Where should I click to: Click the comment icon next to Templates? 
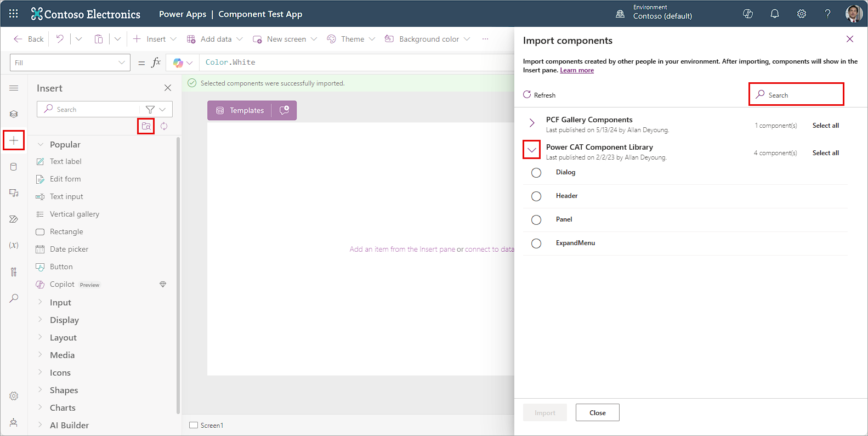[284, 110]
